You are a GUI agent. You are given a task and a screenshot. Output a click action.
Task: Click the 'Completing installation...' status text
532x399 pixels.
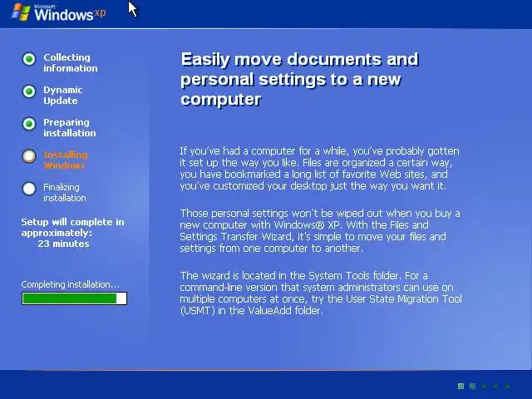coord(70,284)
